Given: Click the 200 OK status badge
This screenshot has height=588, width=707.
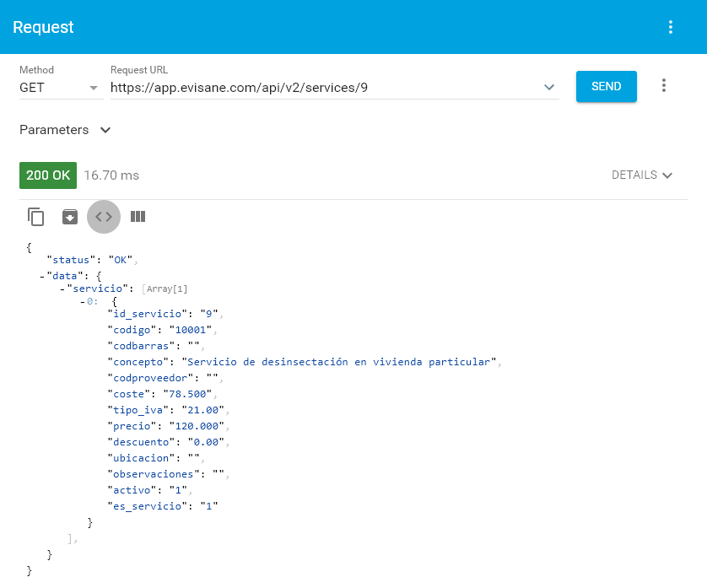Looking at the screenshot, I should tap(48, 175).
